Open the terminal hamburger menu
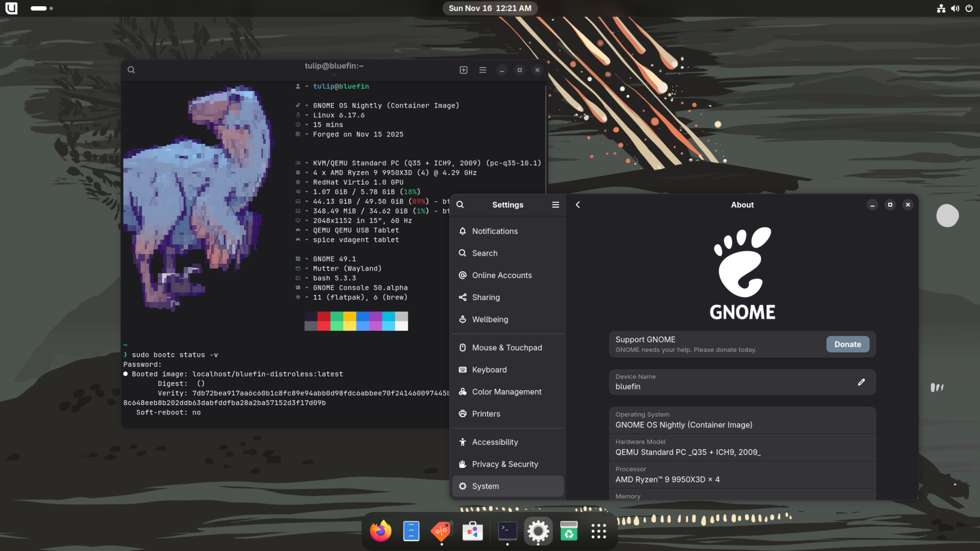 tap(483, 70)
